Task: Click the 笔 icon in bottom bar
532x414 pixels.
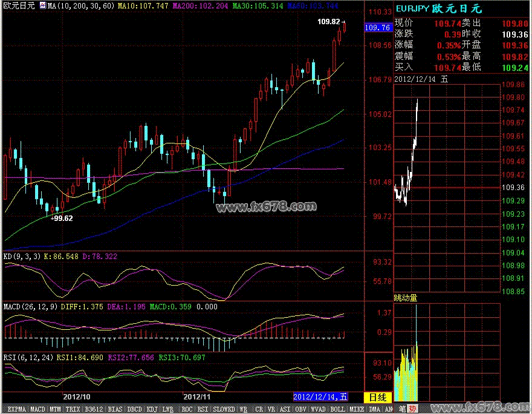Action: point(403,409)
